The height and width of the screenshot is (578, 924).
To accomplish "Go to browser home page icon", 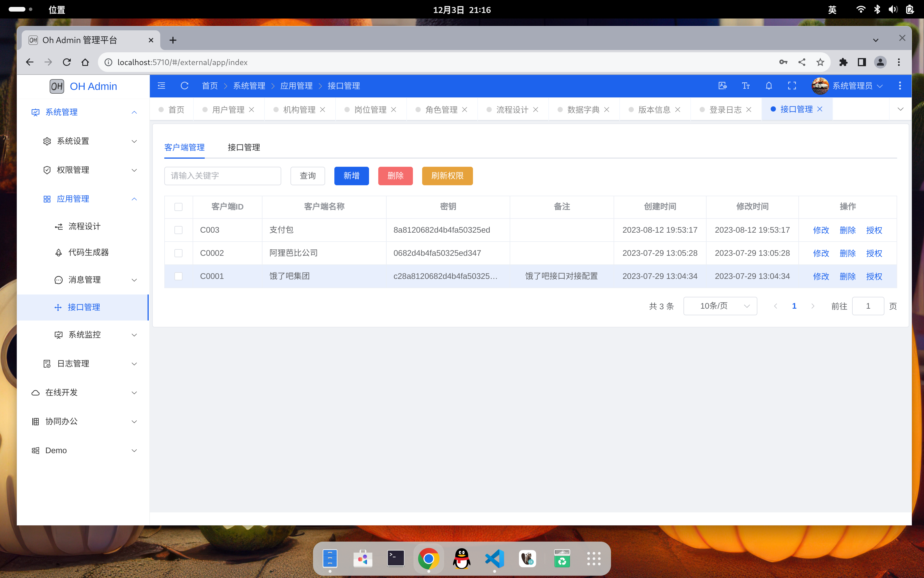I will [85, 62].
